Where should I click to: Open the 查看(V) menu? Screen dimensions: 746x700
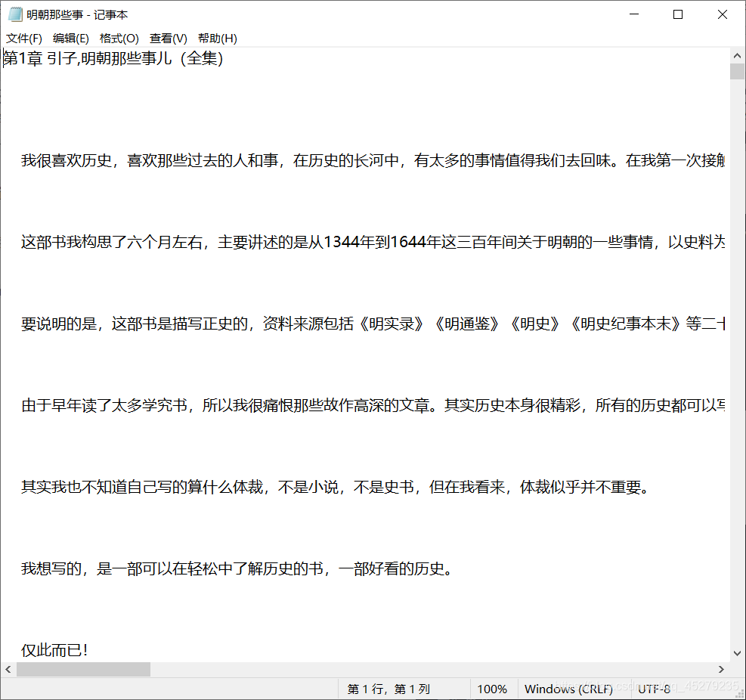(169, 39)
